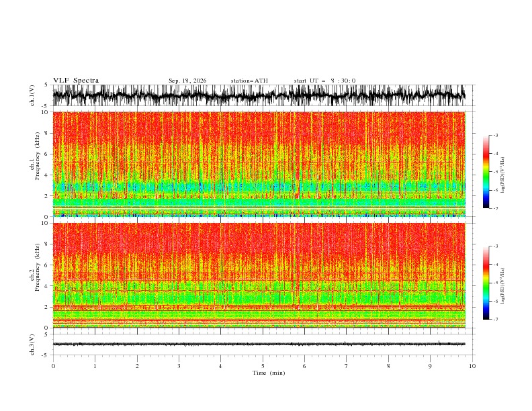Image resolution: width=532 pixels, height=411 pixels.
Task: Select the "Sep. 18, 2026" date text
Action: (x=187, y=81)
